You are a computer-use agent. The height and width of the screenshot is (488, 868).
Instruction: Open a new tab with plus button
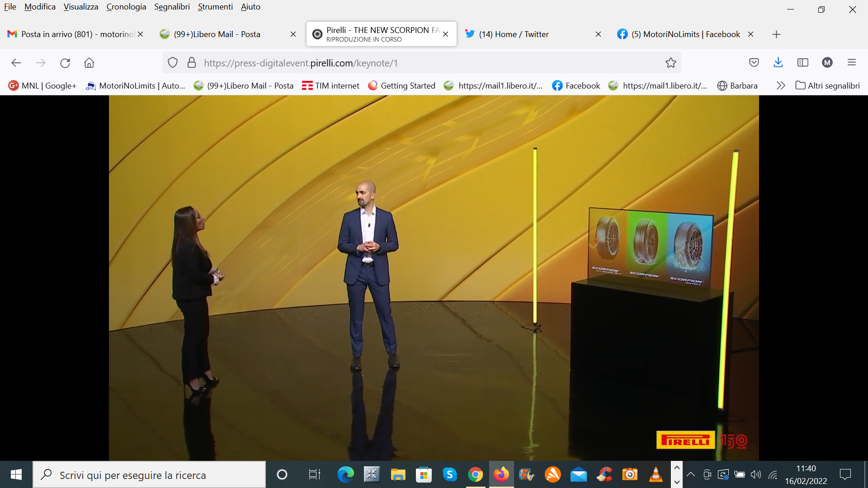pyautogui.click(x=776, y=34)
